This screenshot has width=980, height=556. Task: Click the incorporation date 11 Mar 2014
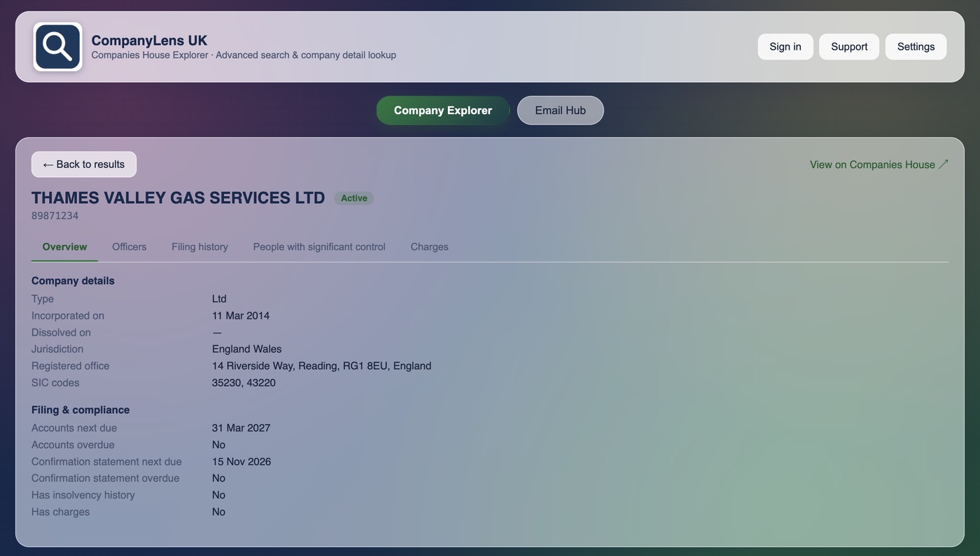pyautogui.click(x=241, y=316)
